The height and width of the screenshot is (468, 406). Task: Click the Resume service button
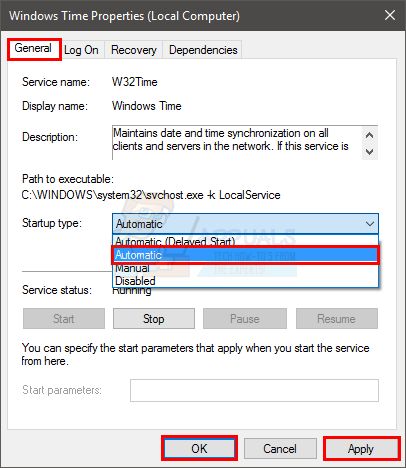pyautogui.click(x=337, y=319)
